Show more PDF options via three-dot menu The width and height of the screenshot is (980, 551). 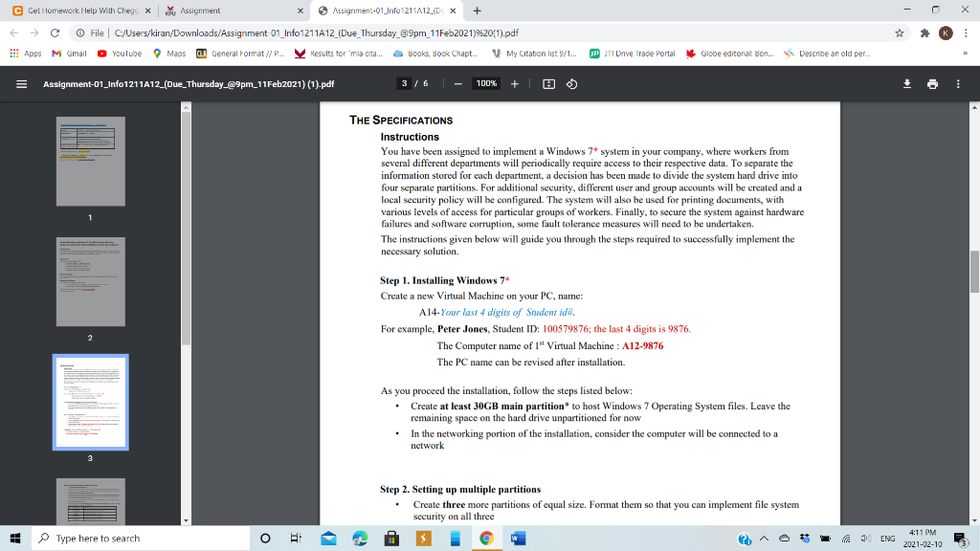coord(956,83)
